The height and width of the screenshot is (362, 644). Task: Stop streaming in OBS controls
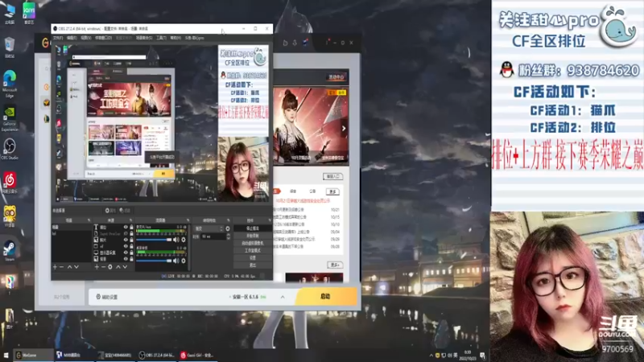pos(252,228)
